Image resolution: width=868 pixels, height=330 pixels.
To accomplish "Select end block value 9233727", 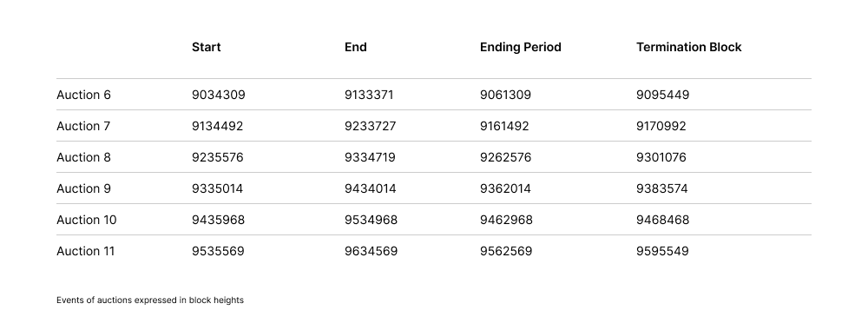I will tap(371, 126).
